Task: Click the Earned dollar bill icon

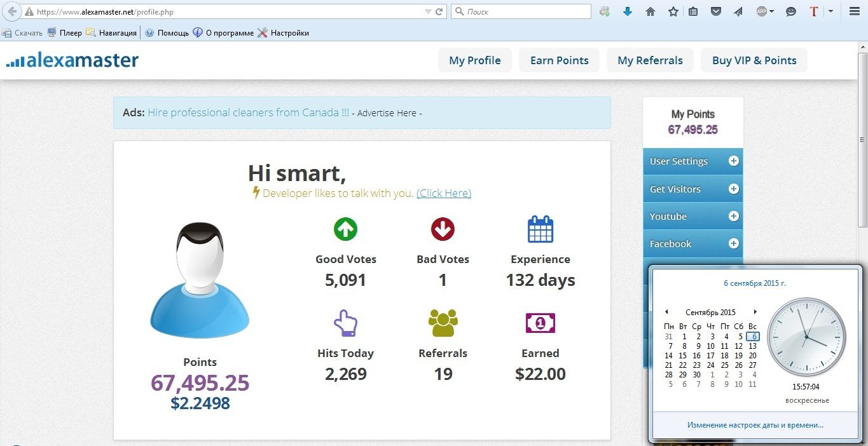Action: click(541, 323)
